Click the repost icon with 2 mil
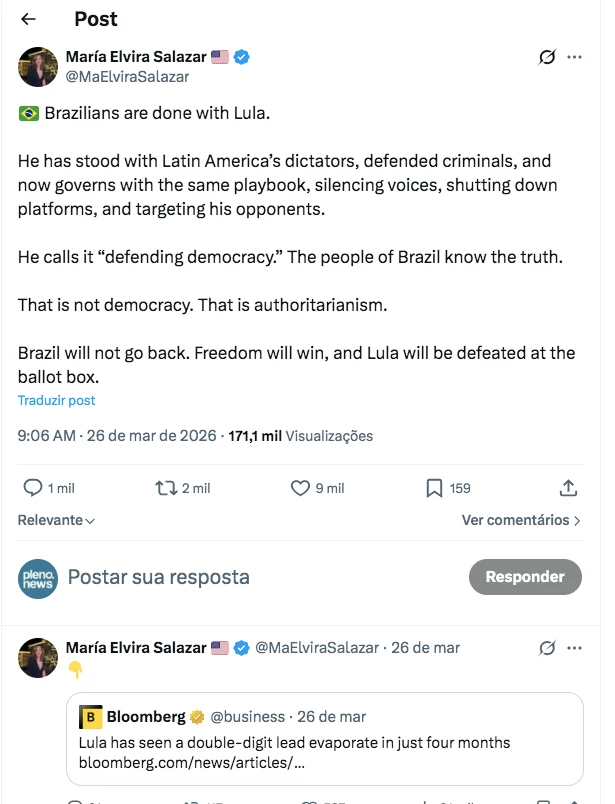The height and width of the screenshot is (804, 615). click(165, 488)
